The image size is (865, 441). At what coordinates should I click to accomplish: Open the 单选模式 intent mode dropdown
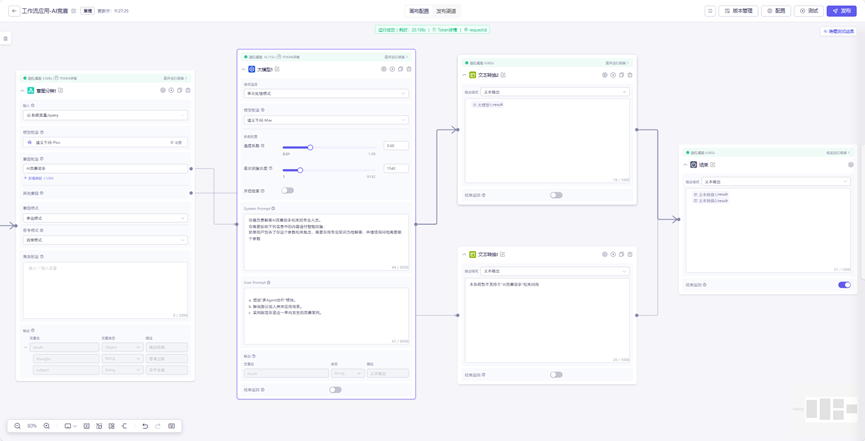[x=105, y=218]
